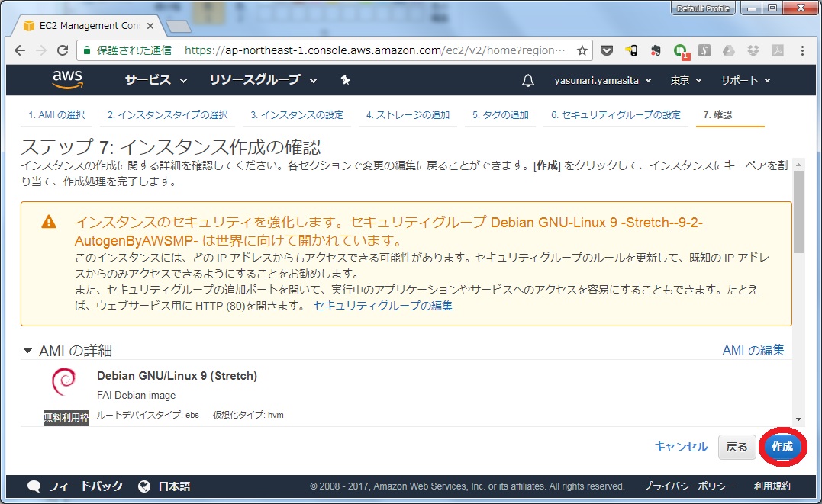Viewport: 822px width, 504px height.
Task: Click the scrollbar up arrow
Action: coord(798,165)
